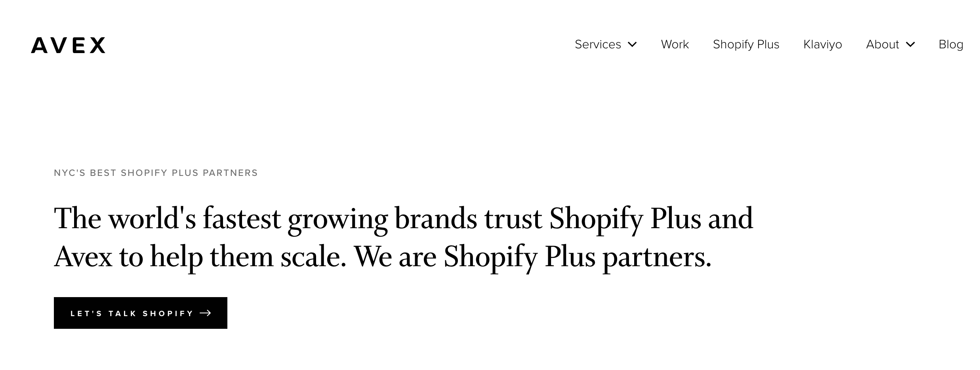The image size is (980, 370).
Task: Click the word 'scale.' in the headline
Action: click(x=314, y=257)
